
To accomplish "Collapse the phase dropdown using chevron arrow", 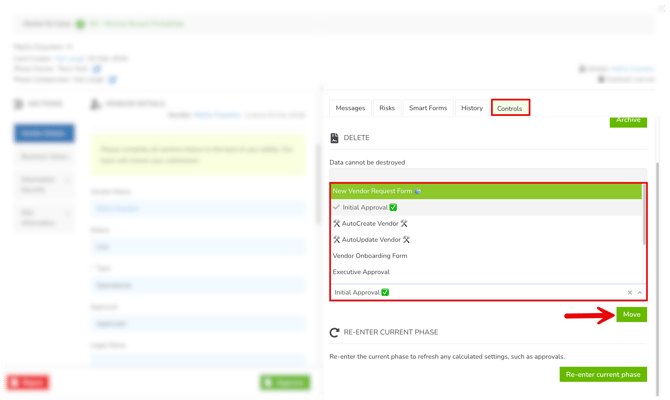I will point(640,293).
